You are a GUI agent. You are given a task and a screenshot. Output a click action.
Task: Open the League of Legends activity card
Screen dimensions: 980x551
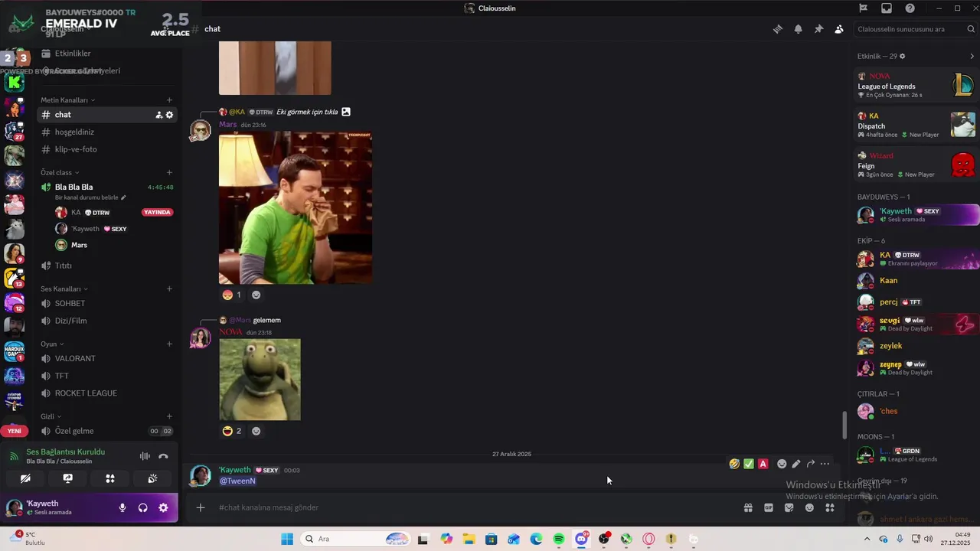(916, 86)
